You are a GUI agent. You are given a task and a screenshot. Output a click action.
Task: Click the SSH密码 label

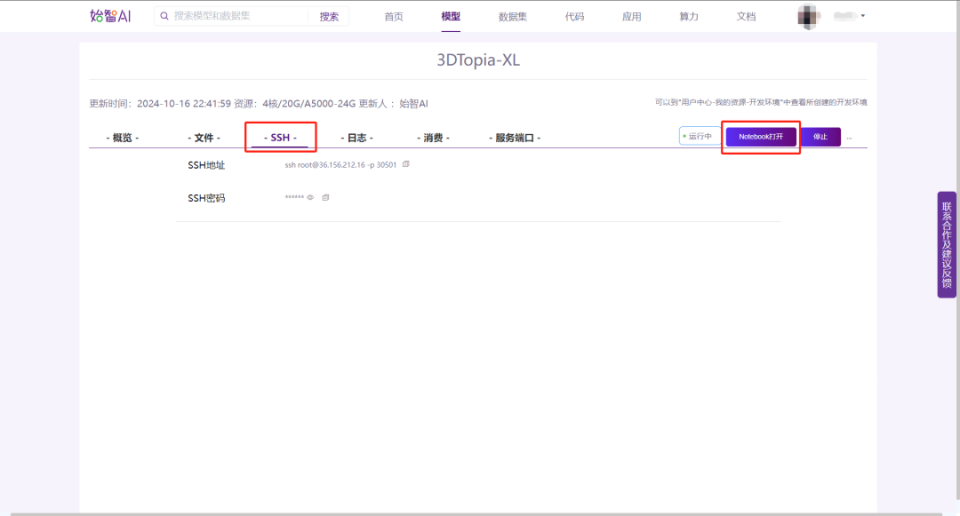point(206,198)
